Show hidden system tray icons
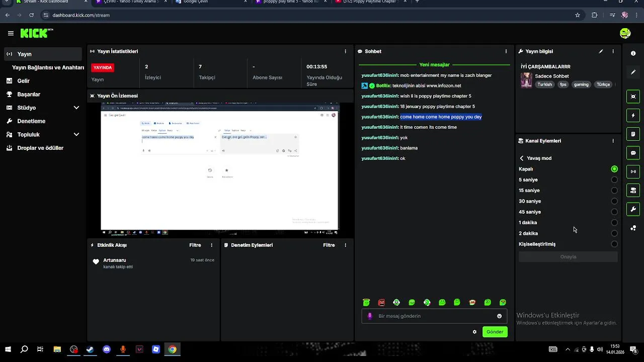Image resolution: width=644 pixels, height=362 pixels. point(568,349)
